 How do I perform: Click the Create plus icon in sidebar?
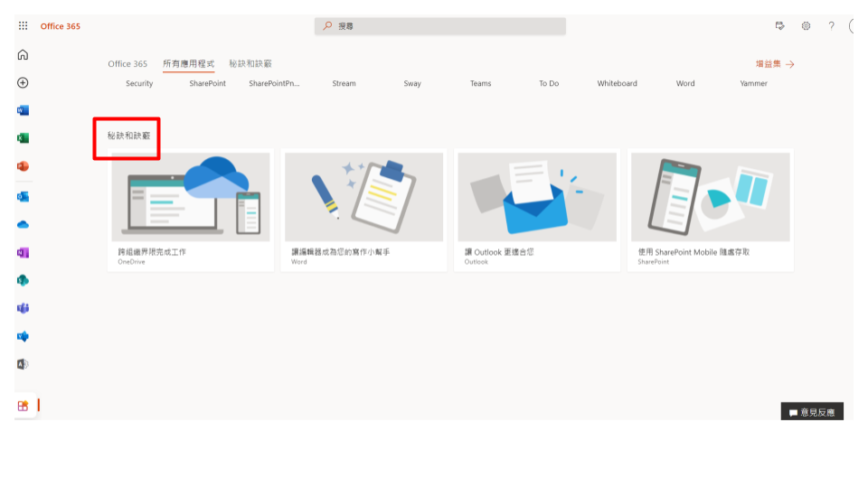(x=23, y=82)
